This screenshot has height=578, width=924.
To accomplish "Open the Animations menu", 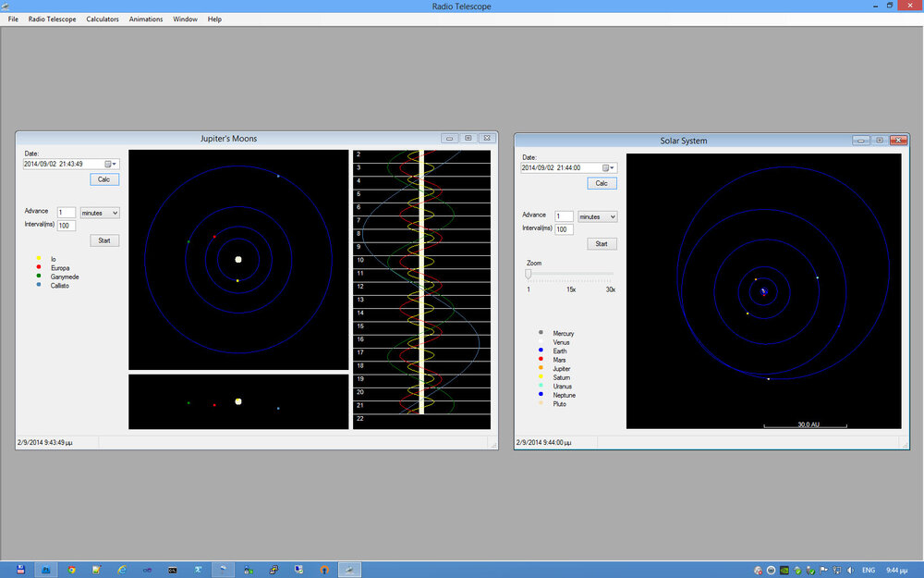I will [146, 18].
